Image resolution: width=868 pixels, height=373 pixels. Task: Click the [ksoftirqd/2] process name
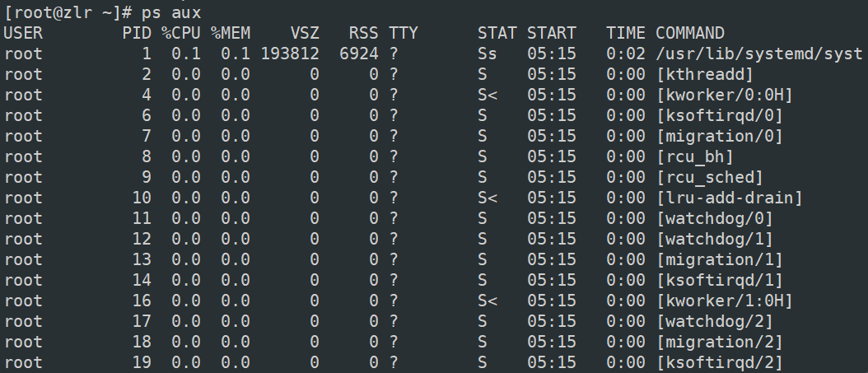[x=720, y=362]
